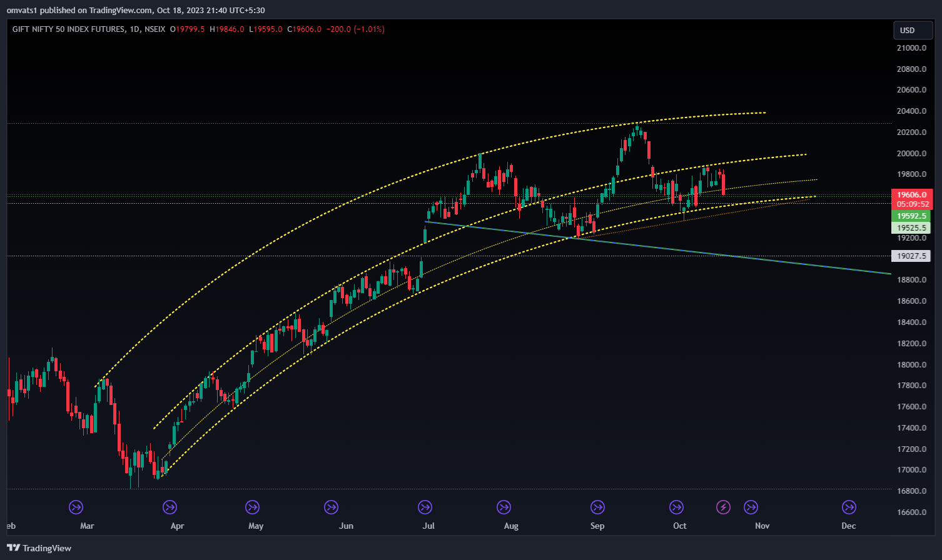Click the 1D interval label
The image size is (942, 560).
tap(134, 29)
